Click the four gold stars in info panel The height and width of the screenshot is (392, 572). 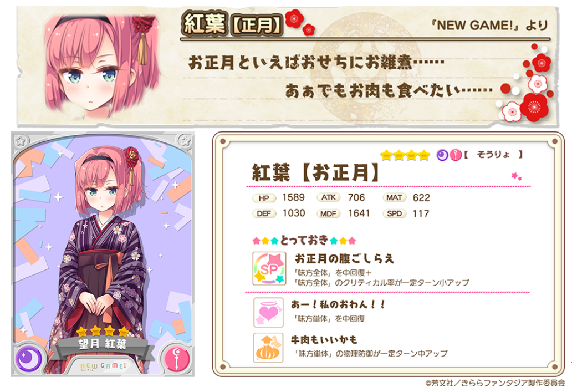pyautogui.click(x=405, y=155)
